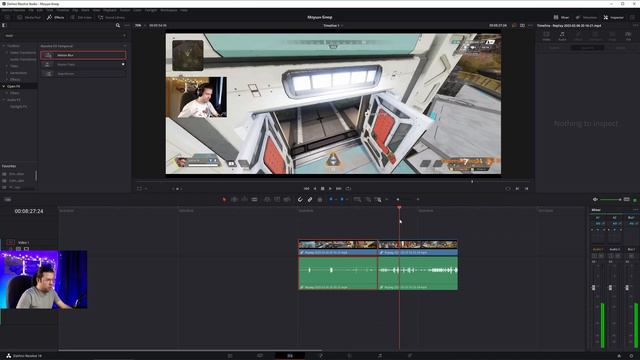Select the second effect under Motion Blur
The image size is (640, 360).
point(83,64)
